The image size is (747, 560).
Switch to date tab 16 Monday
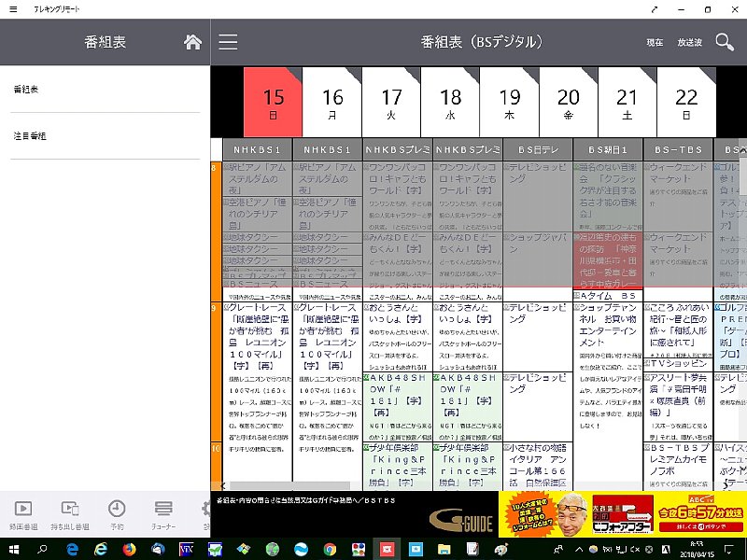pos(332,102)
